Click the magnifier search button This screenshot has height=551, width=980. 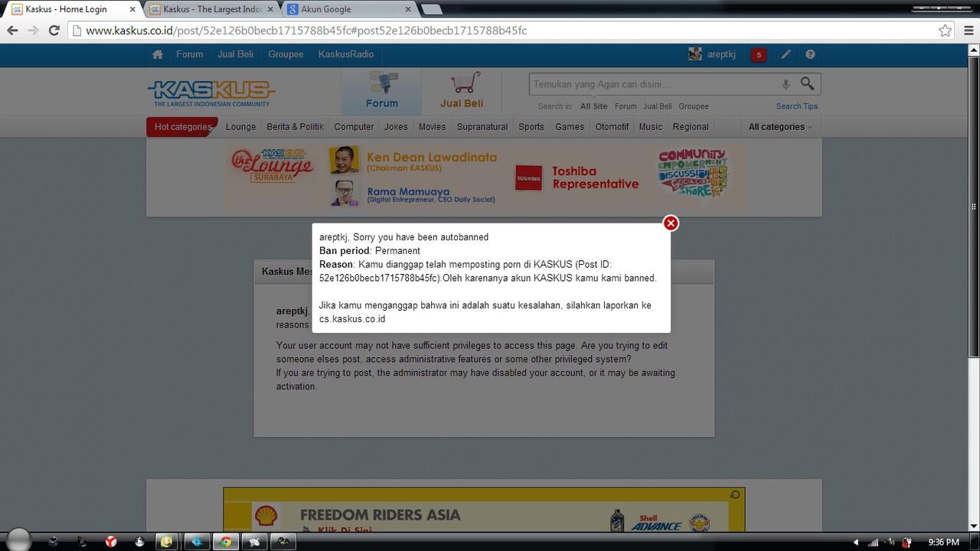click(x=808, y=83)
